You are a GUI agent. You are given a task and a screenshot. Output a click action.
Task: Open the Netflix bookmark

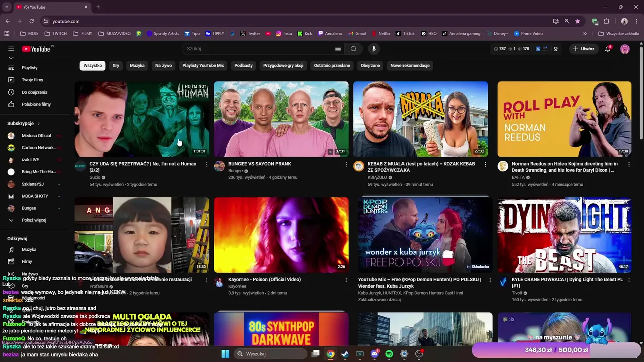pyautogui.click(x=381, y=34)
